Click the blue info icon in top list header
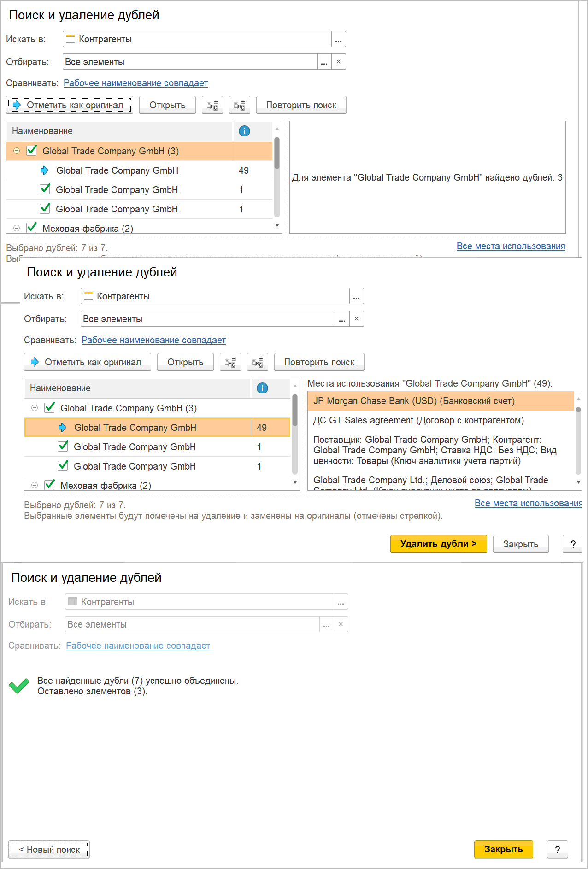588x869 pixels. 244,131
